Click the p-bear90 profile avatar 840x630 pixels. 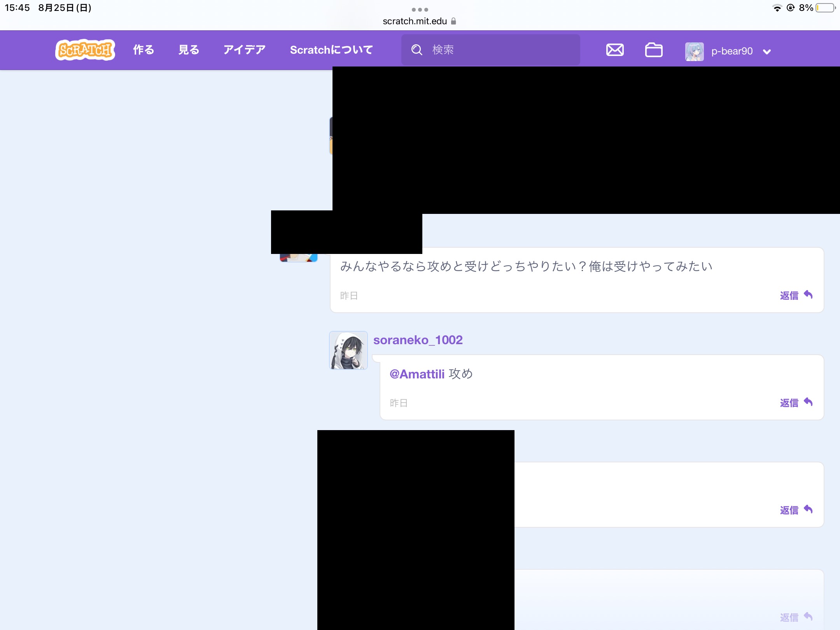(695, 51)
